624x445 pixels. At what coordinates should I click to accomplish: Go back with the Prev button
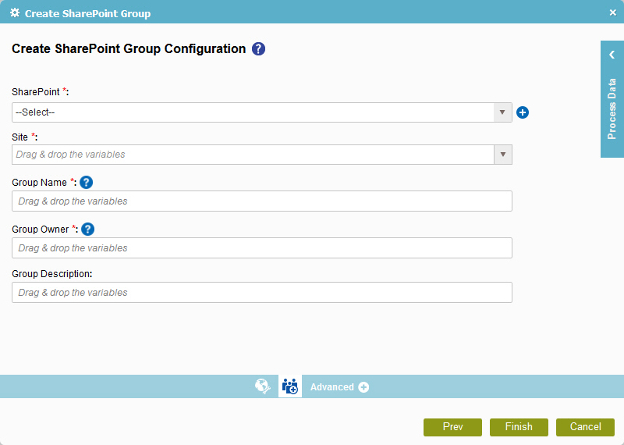pyautogui.click(x=452, y=427)
